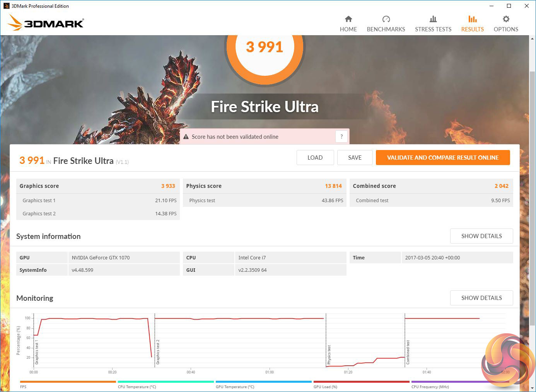Click the SystemInfo version v4.48.599
Screen dimensions: 536x392
(82, 270)
